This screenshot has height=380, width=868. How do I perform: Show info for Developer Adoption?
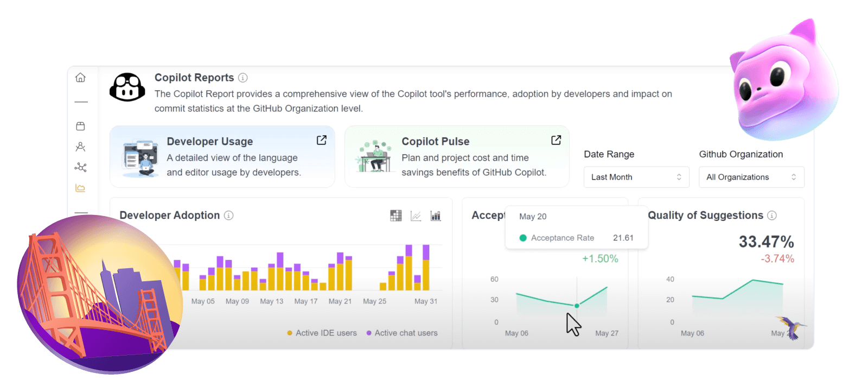point(229,216)
